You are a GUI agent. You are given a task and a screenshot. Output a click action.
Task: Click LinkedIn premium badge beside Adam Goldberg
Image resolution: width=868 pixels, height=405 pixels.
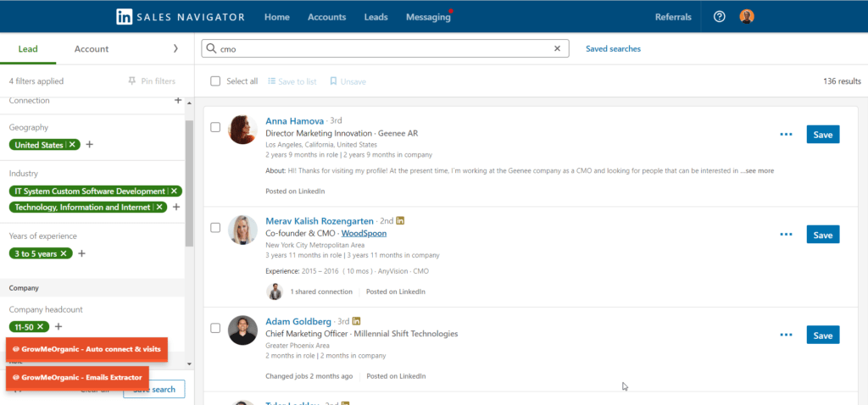[357, 321]
